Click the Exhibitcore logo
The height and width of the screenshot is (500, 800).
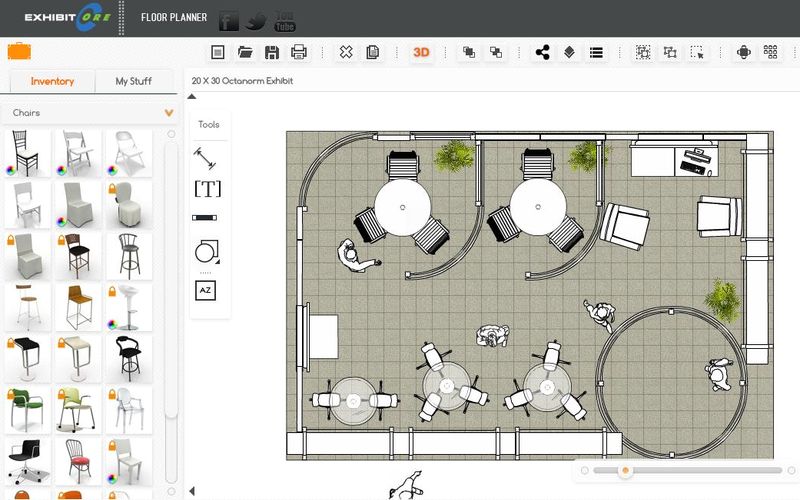[67, 17]
